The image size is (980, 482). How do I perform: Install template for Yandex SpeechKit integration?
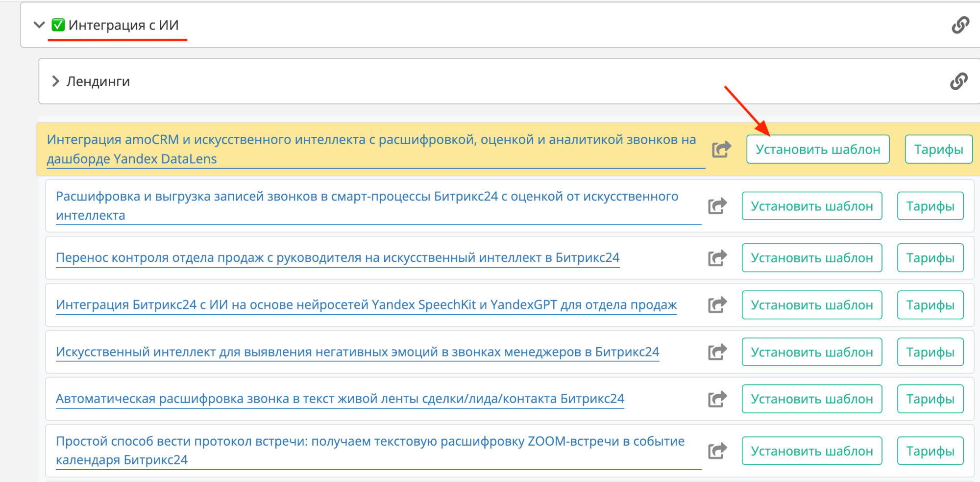(x=811, y=305)
